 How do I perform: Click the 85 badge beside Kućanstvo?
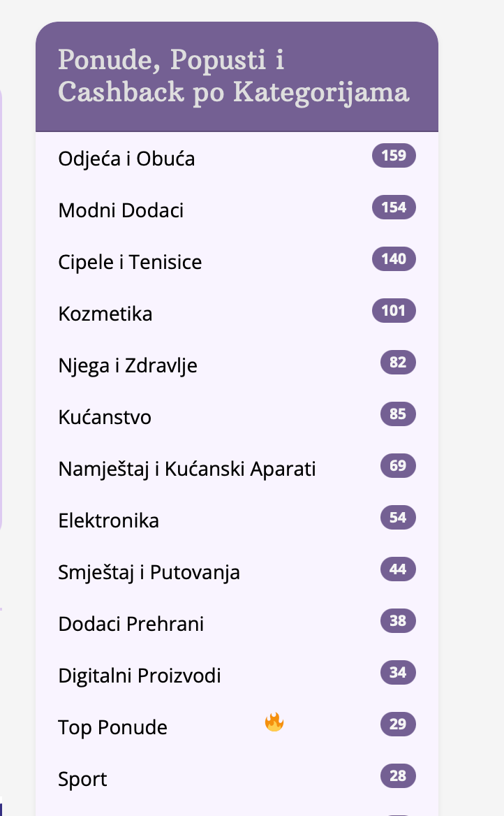[398, 414]
